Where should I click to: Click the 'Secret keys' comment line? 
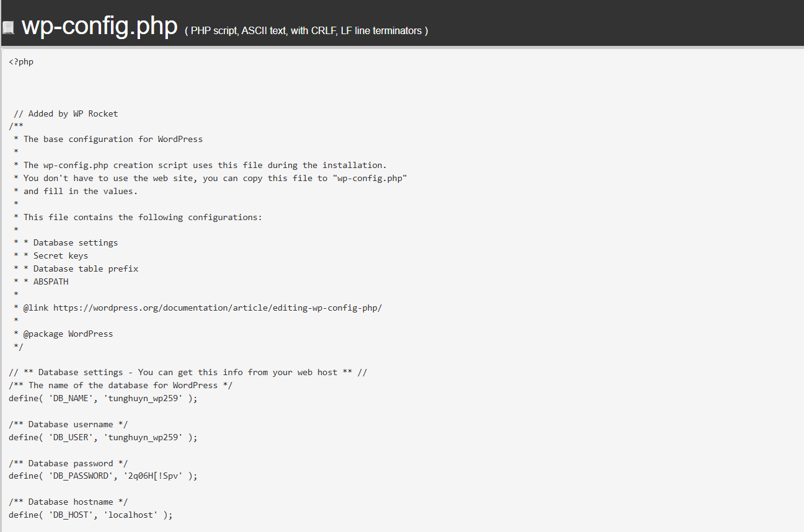click(x=61, y=255)
